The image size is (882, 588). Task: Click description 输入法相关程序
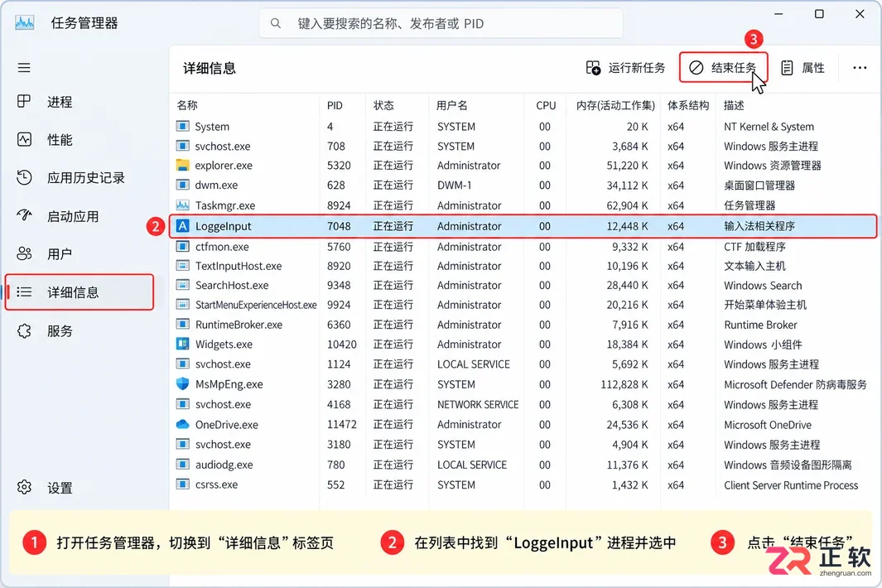coord(759,226)
